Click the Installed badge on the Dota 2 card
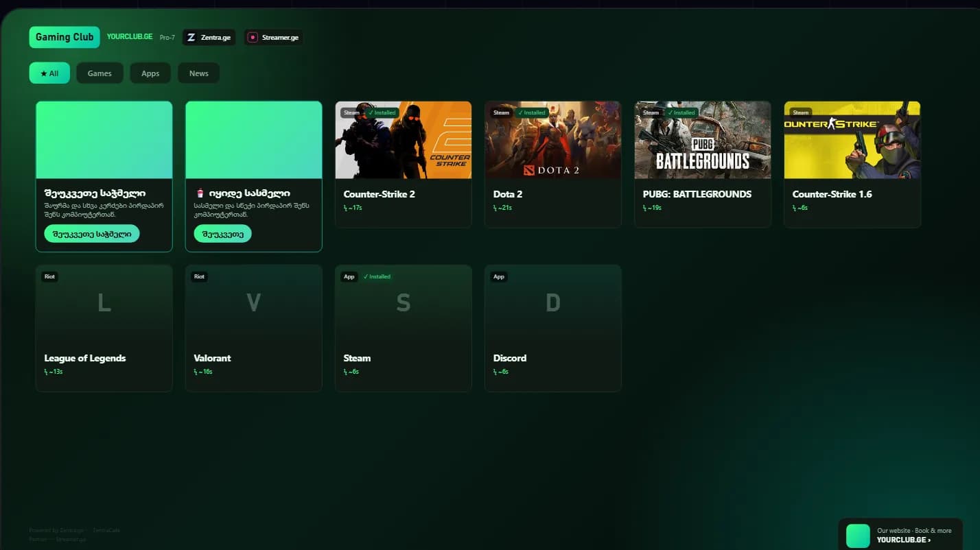This screenshot has height=550, width=980. (532, 112)
